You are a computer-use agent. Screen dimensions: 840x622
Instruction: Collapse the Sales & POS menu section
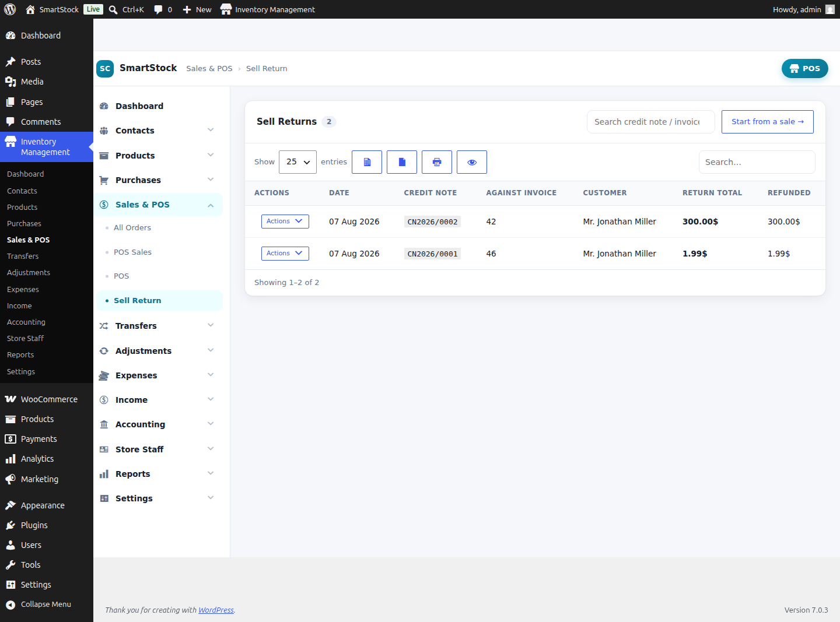tap(211, 205)
